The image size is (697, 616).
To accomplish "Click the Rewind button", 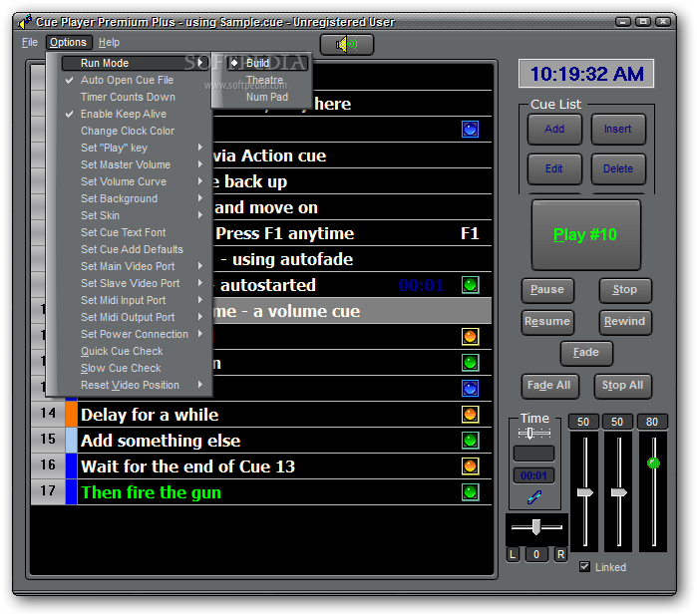I will coord(625,321).
